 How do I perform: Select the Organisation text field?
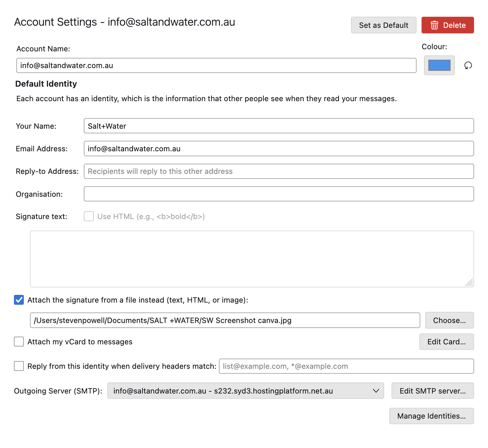[279, 194]
